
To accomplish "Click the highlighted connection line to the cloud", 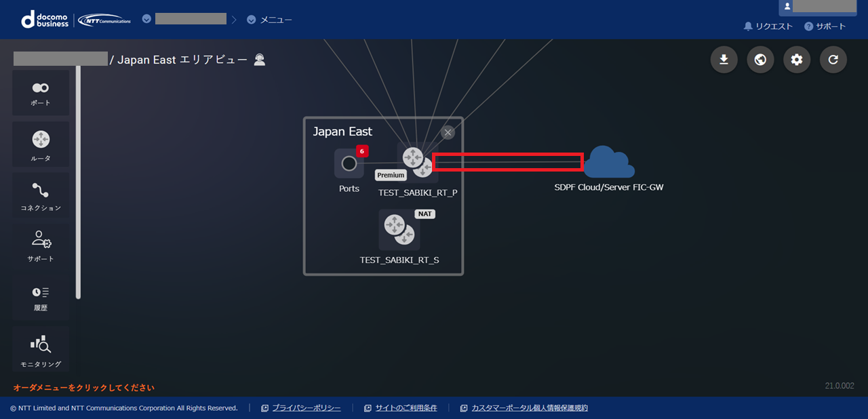I will pos(507,162).
